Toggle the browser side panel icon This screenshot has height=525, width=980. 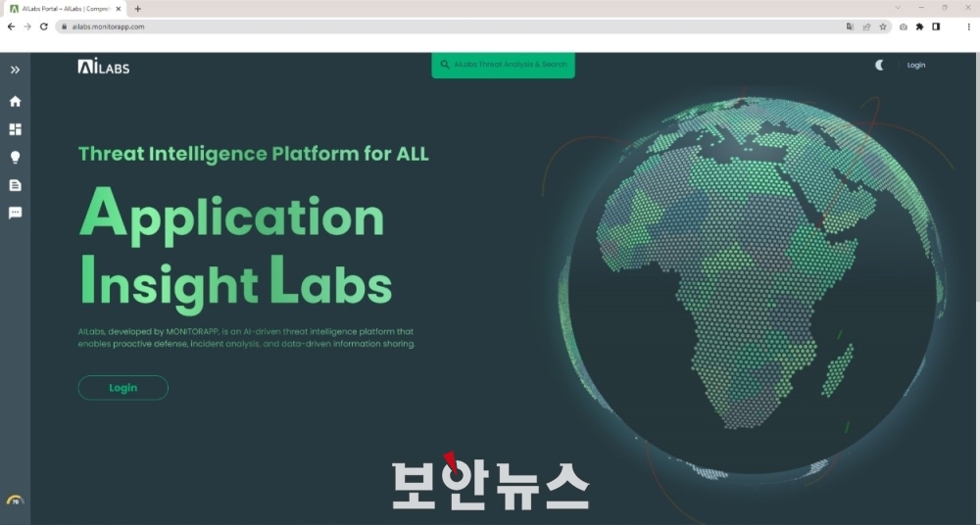point(936,26)
